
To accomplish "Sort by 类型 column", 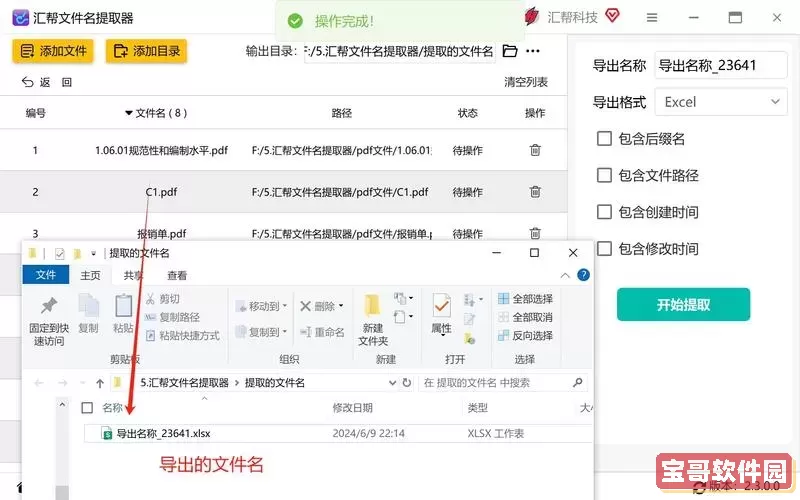I will pyautogui.click(x=478, y=408).
